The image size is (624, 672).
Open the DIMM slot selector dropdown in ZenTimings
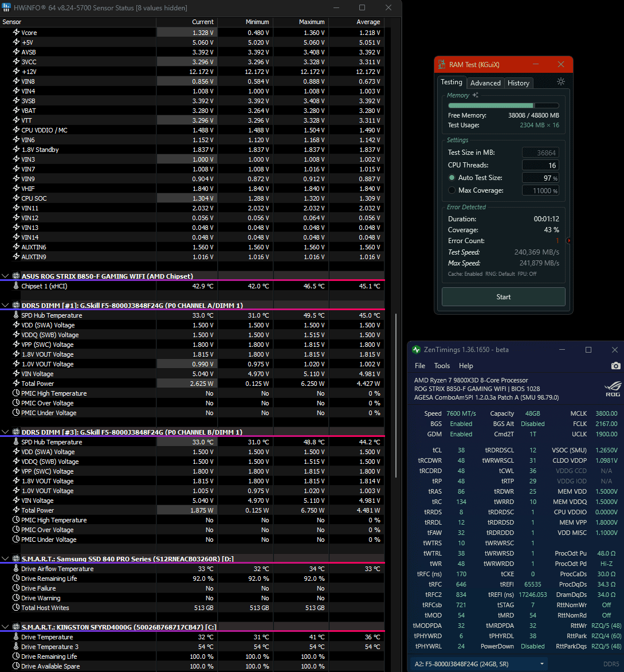pyautogui.click(x=478, y=664)
